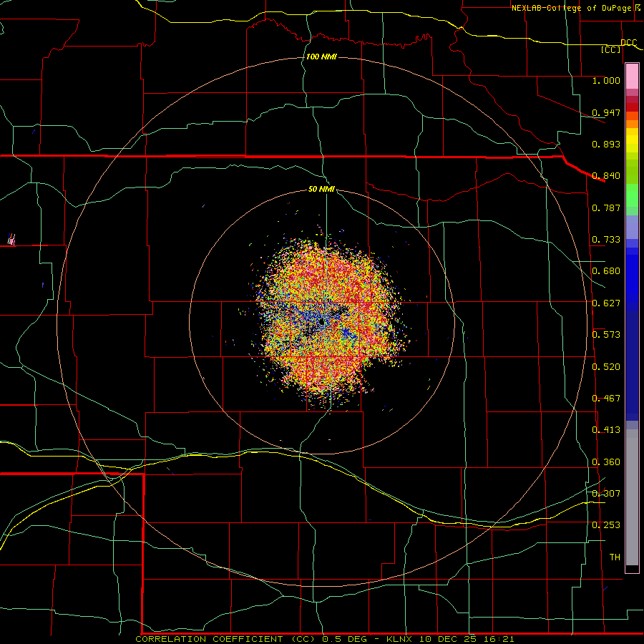Click the dark blue color bar section
The width and height of the screenshot is (644, 644).
tap(632, 366)
